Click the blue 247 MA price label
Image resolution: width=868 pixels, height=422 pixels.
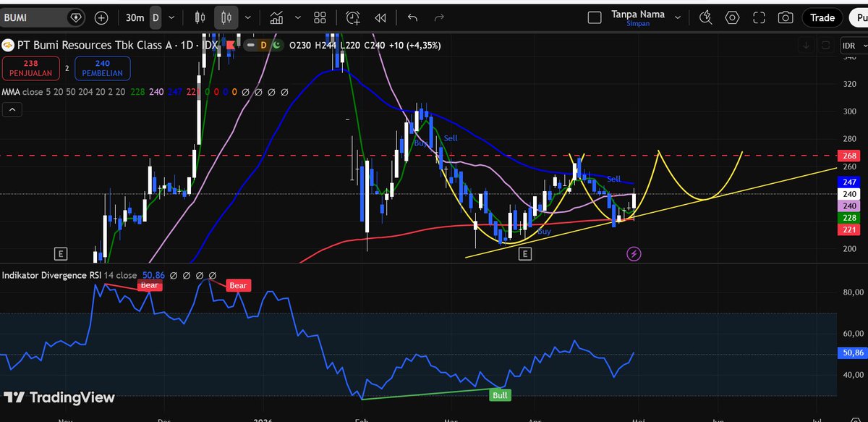pos(850,182)
